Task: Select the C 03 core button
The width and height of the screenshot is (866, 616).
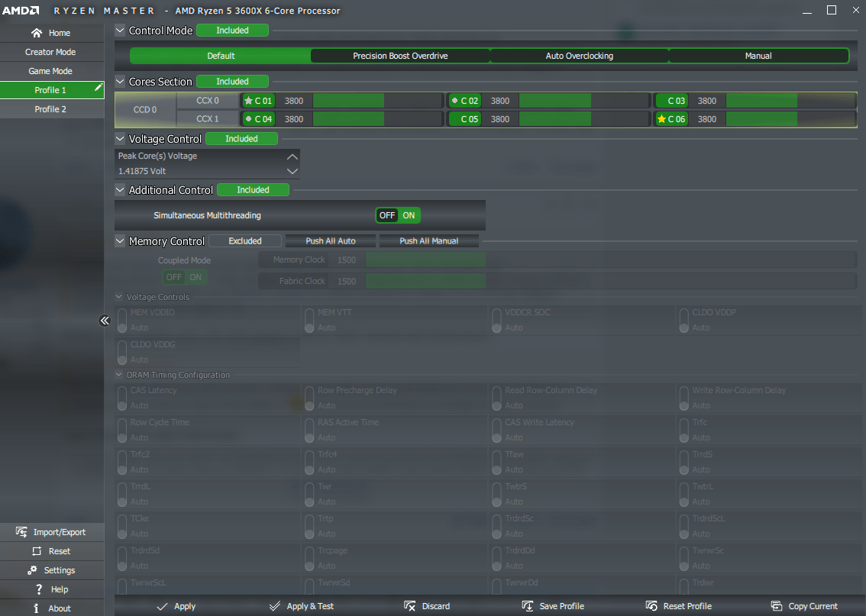Action: click(671, 101)
